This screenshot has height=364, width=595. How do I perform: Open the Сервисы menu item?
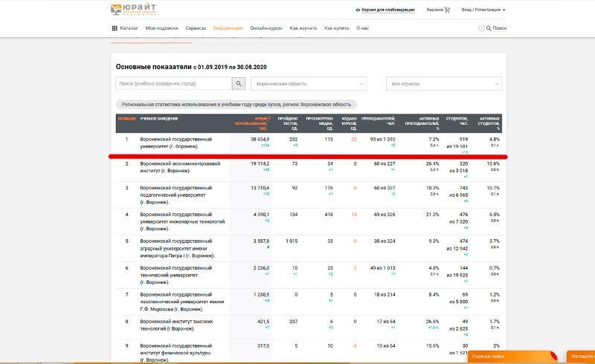pyautogui.click(x=196, y=28)
